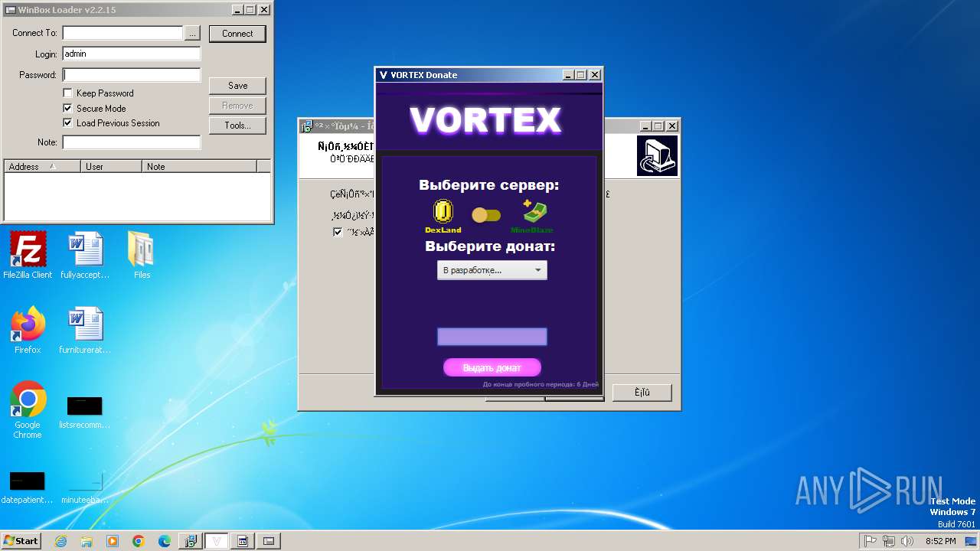Click the V icon in VORTEX Donate title bar
Image resolution: width=980 pixels, height=551 pixels.
384,75
